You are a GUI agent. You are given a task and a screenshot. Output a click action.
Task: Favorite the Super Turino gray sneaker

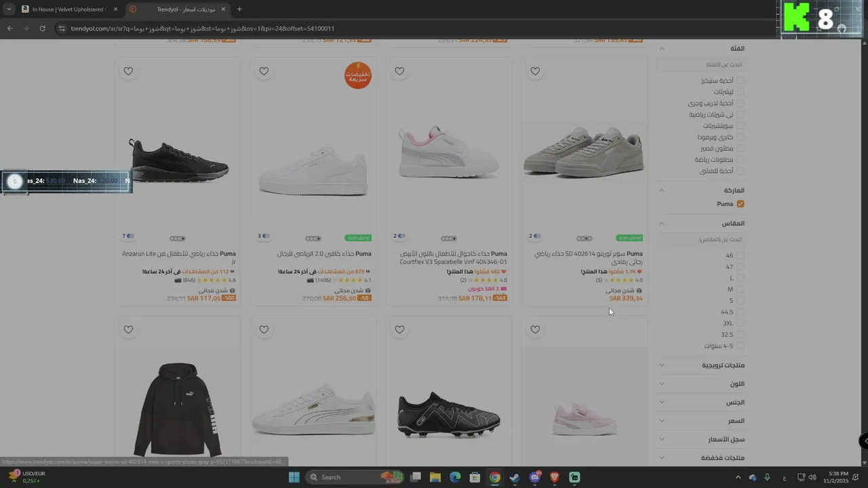tap(535, 71)
